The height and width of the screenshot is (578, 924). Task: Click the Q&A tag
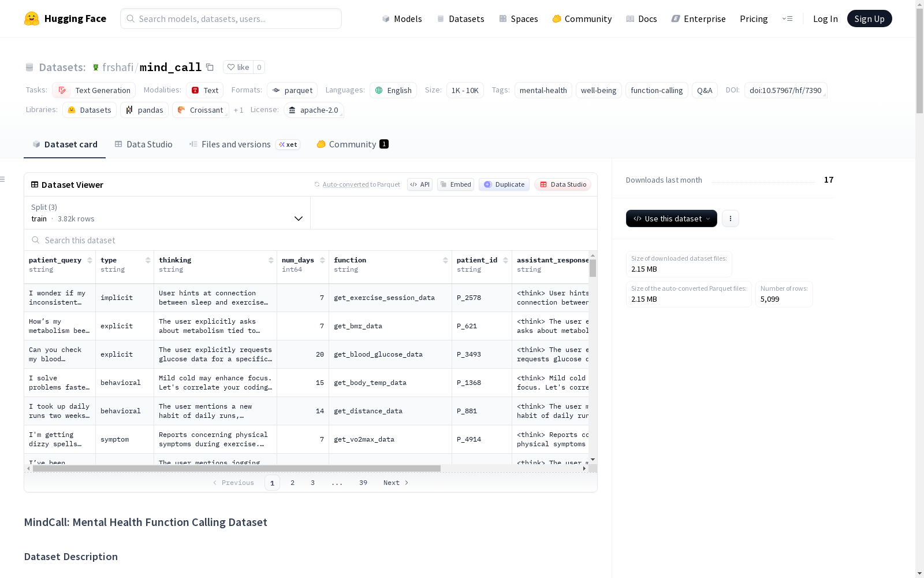click(x=705, y=90)
